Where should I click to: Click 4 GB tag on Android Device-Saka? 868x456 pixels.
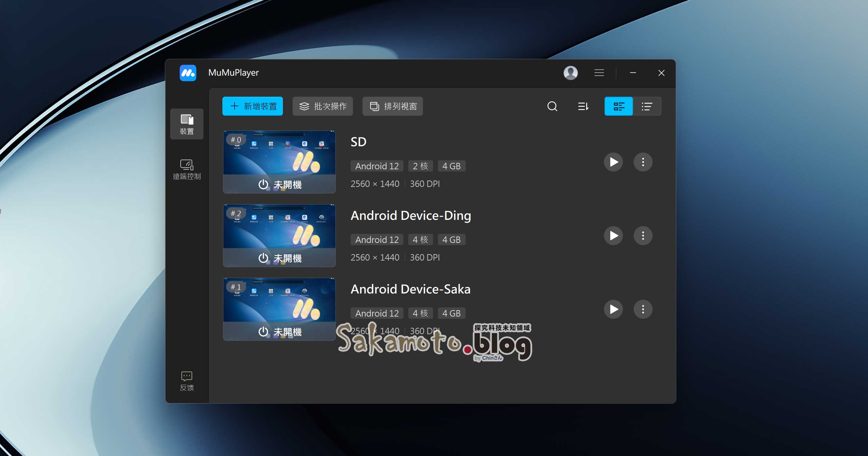452,313
